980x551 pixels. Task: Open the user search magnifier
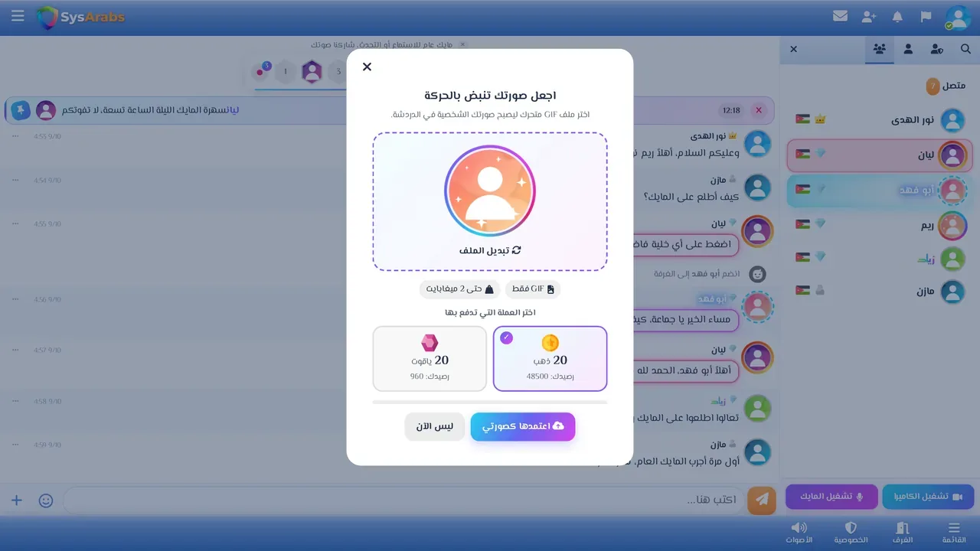pos(965,49)
